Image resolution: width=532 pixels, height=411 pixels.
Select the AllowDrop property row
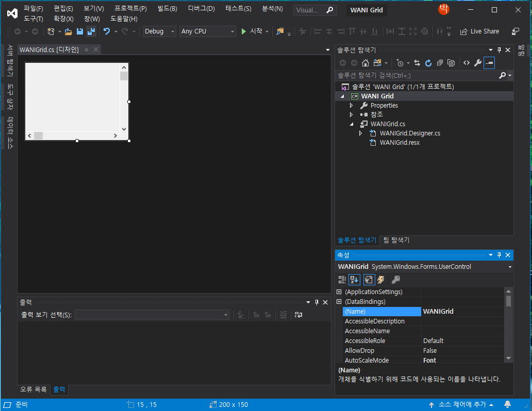[x=424, y=351]
